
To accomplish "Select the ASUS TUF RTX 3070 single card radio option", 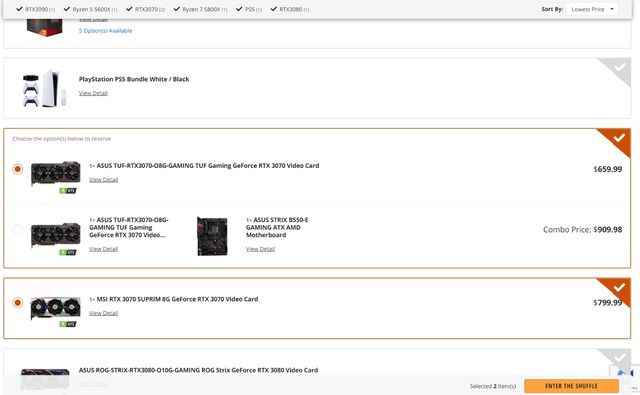I will [x=18, y=169].
